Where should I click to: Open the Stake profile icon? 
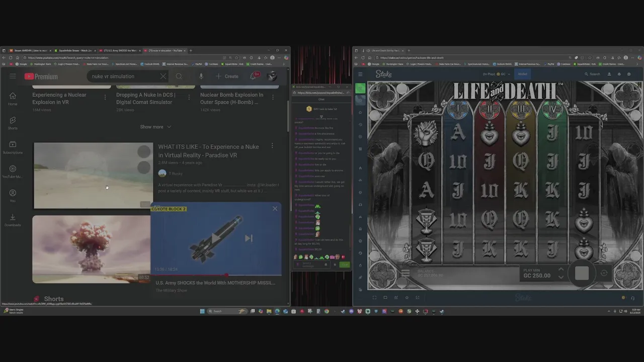(609, 74)
